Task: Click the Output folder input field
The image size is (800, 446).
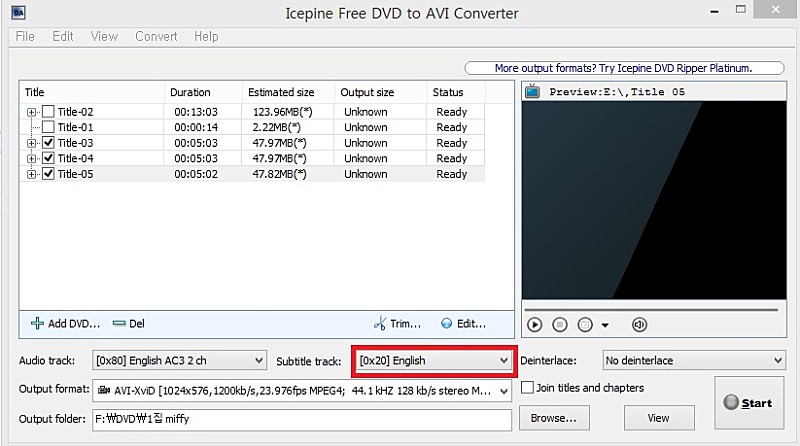Action: pos(302,419)
